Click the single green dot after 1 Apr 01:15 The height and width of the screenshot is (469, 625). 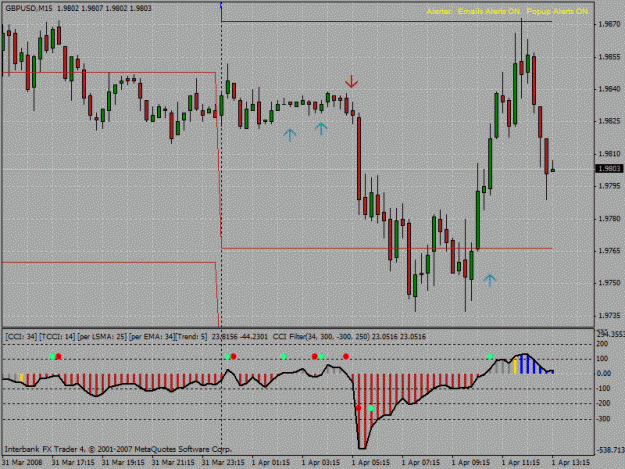coord(283,357)
